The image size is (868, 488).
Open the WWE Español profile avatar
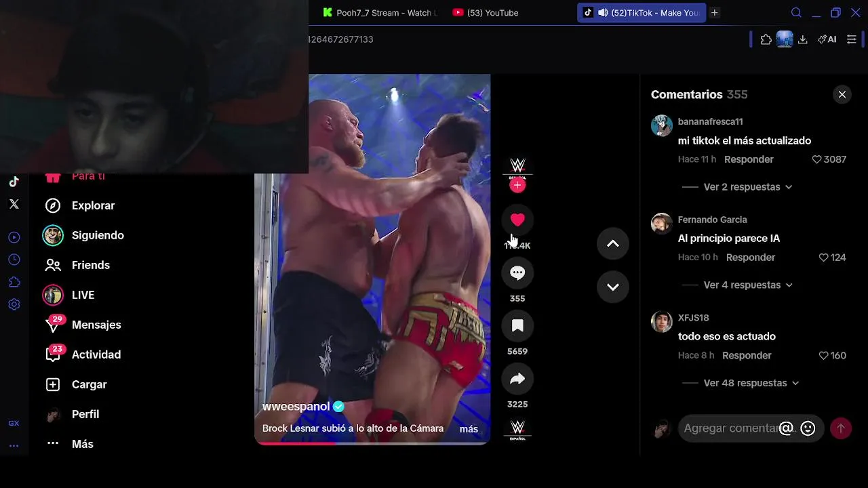[517, 165]
